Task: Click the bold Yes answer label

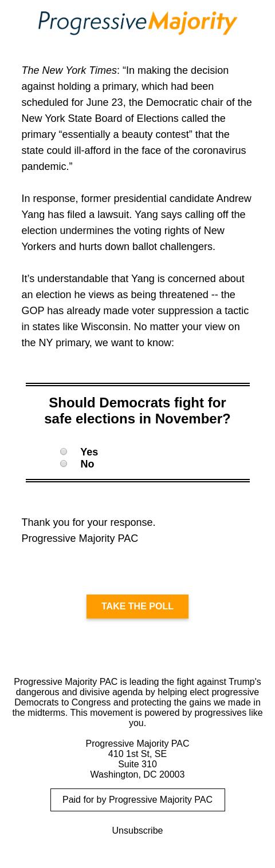Action: click(x=89, y=452)
